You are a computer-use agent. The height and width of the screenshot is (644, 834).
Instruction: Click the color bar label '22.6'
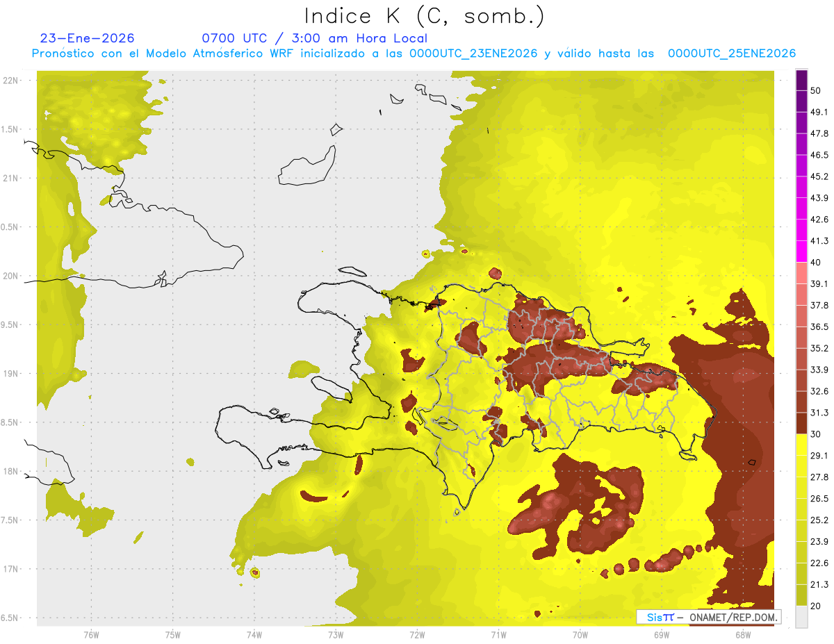pos(819,563)
